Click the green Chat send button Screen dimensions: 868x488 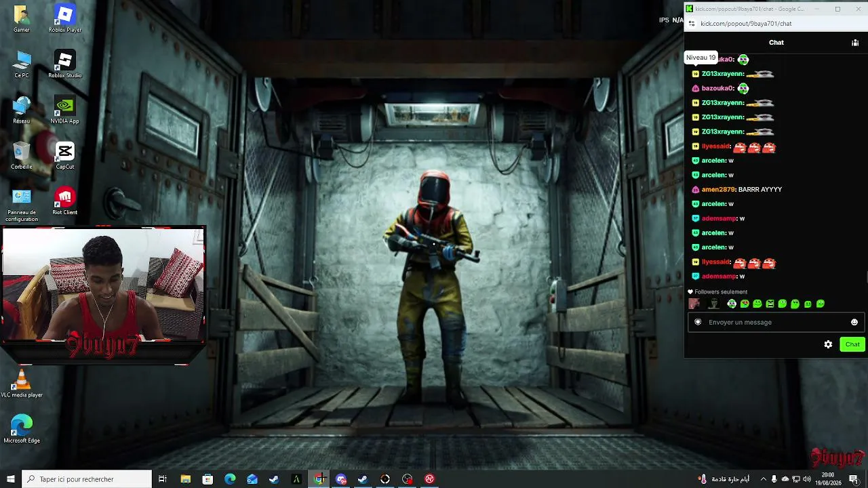click(x=852, y=344)
